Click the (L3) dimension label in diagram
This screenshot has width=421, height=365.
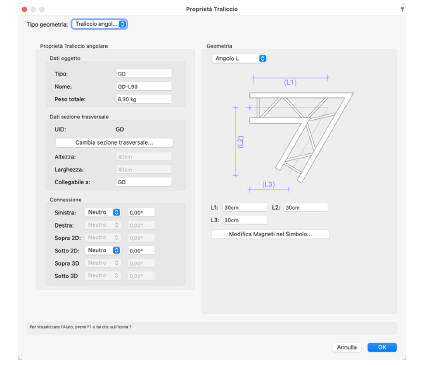(x=269, y=184)
